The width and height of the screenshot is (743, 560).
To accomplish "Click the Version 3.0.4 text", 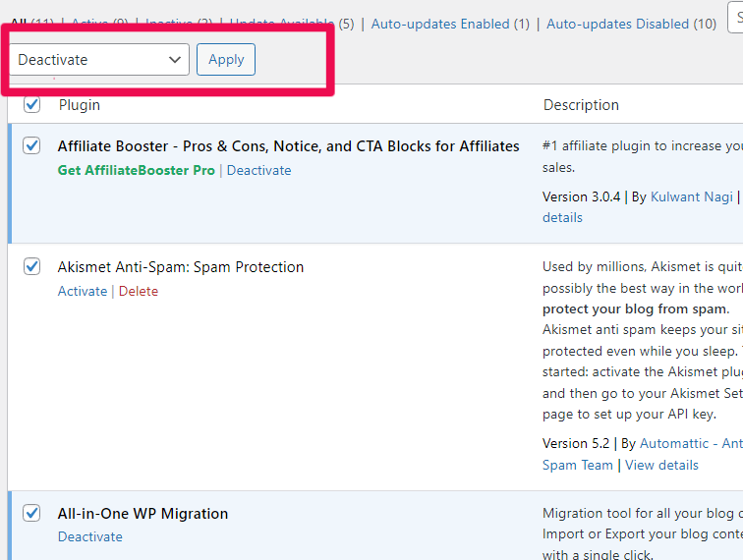I will coord(581,196).
